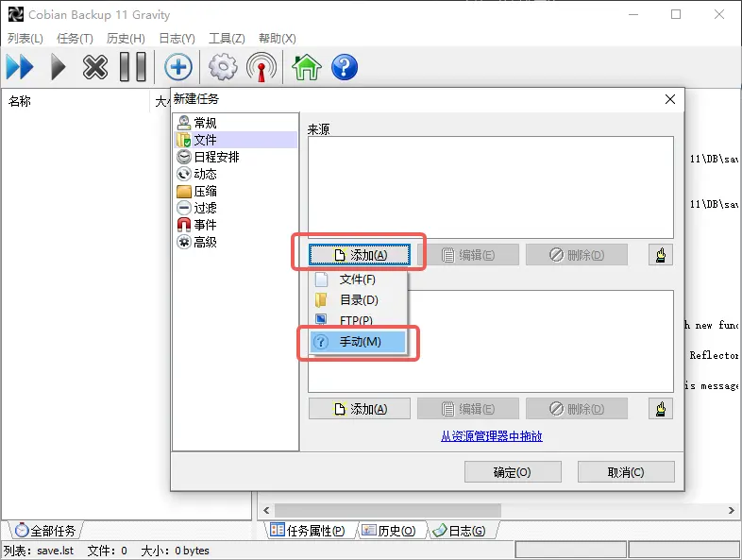Open the 工具(Z) menu
Image resolution: width=742 pixels, height=560 pixels.
(x=228, y=39)
